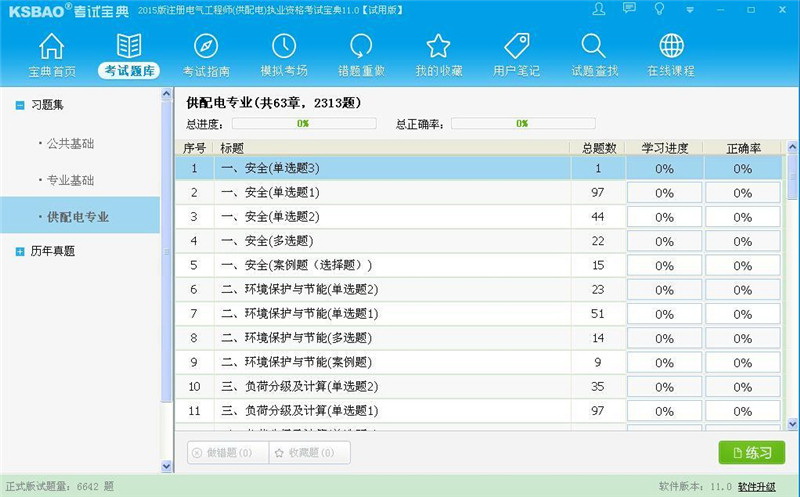Click the 软件版本: 11.0 status text

click(x=695, y=487)
